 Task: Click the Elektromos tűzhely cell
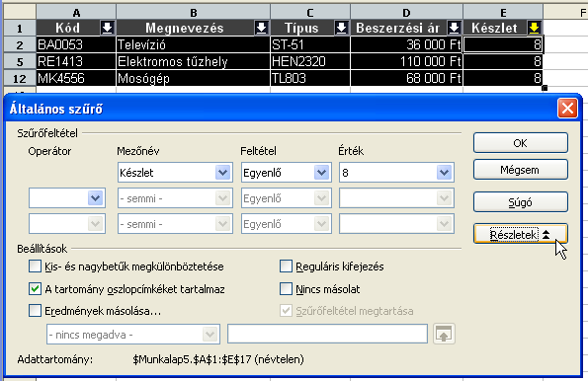[x=194, y=61]
